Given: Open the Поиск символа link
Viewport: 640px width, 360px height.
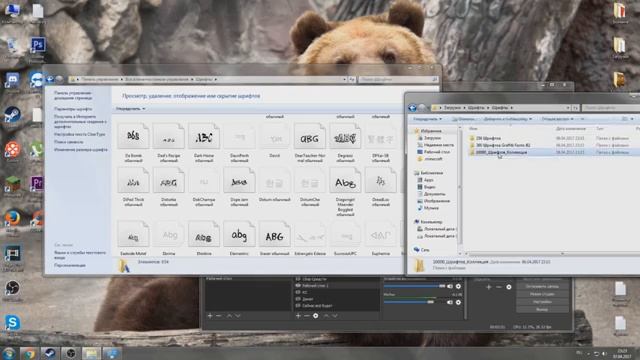Looking at the screenshot, I should 69,142.
